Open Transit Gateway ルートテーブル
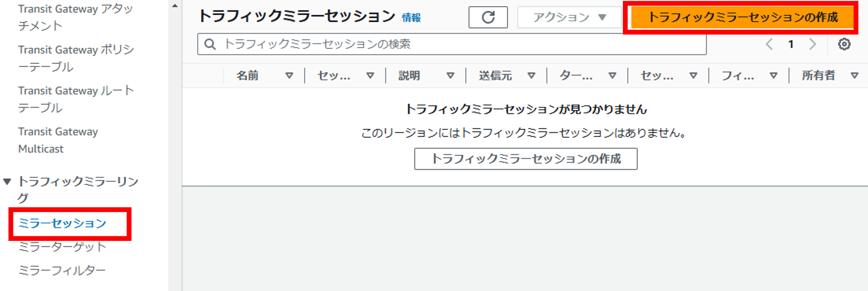Viewport: 868px width, 291px height. 76,99
